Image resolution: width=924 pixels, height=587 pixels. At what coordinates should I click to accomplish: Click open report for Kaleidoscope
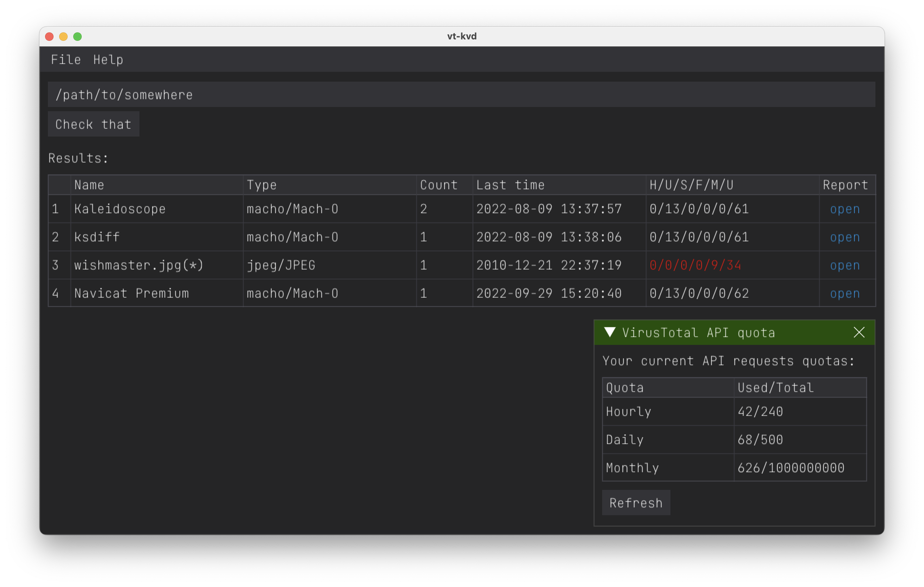click(844, 209)
